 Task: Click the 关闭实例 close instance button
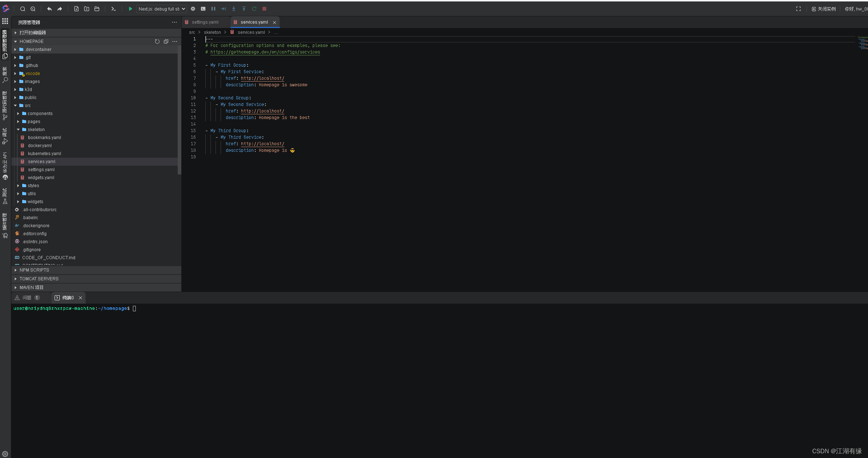(x=824, y=9)
